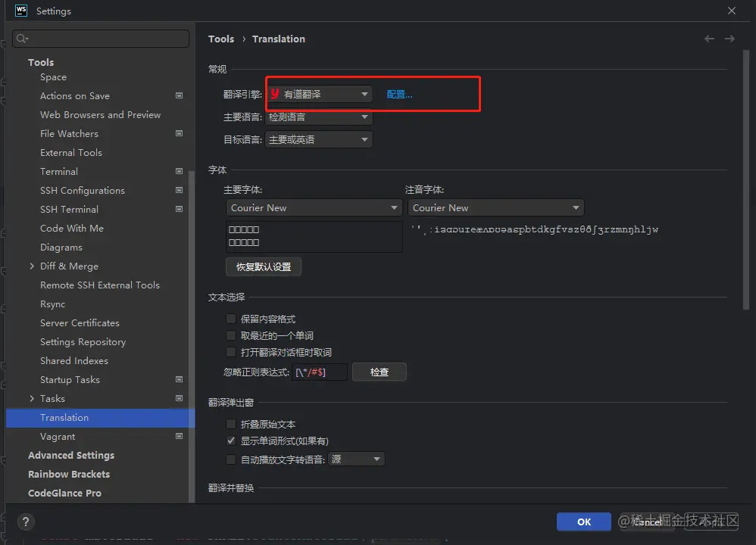The width and height of the screenshot is (756, 545).
Task: Select Settings Repository item
Action: point(83,341)
